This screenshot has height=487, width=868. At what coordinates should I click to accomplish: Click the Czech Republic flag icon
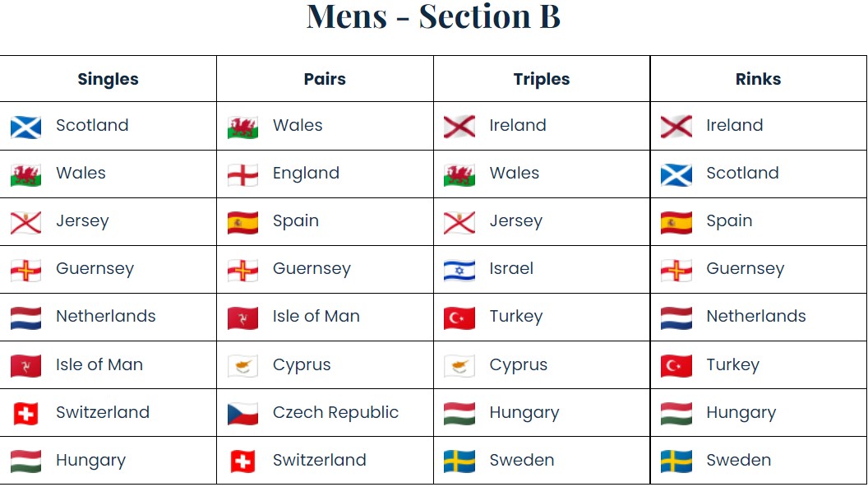click(243, 414)
